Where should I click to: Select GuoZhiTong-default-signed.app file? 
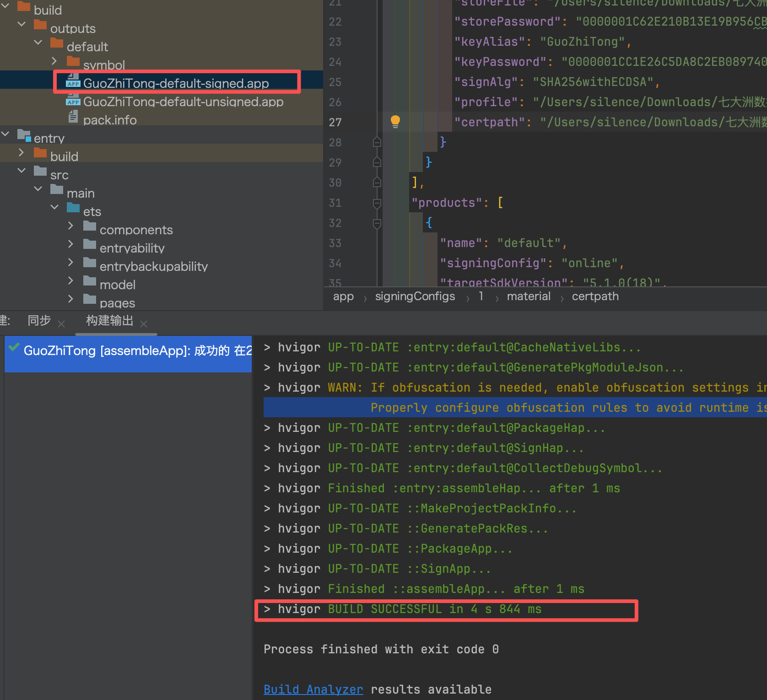pos(176,83)
